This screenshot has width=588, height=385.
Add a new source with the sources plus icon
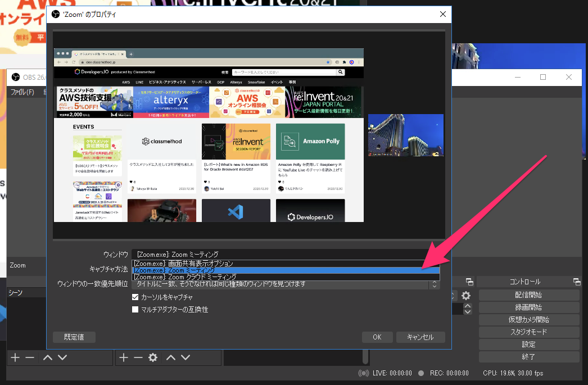point(124,357)
